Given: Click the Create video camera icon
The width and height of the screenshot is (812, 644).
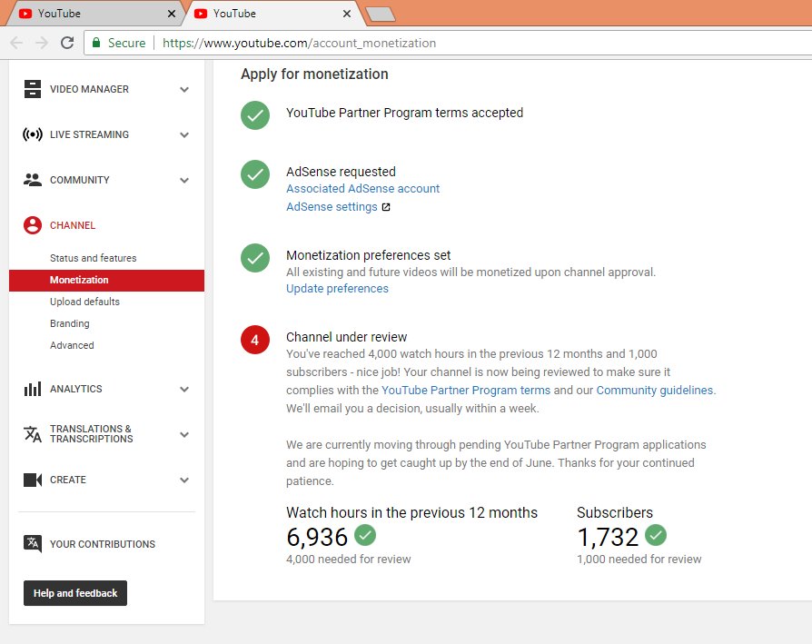Looking at the screenshot, I should coord(32,480).
